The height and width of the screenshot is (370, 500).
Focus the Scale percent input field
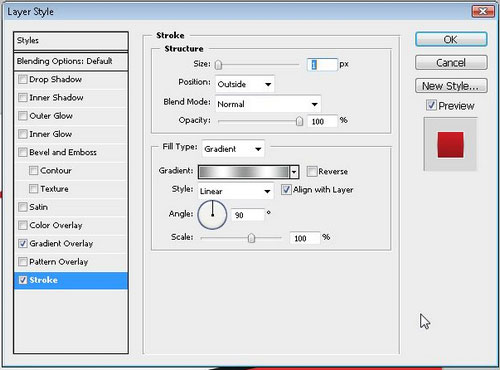coord(305,238)
